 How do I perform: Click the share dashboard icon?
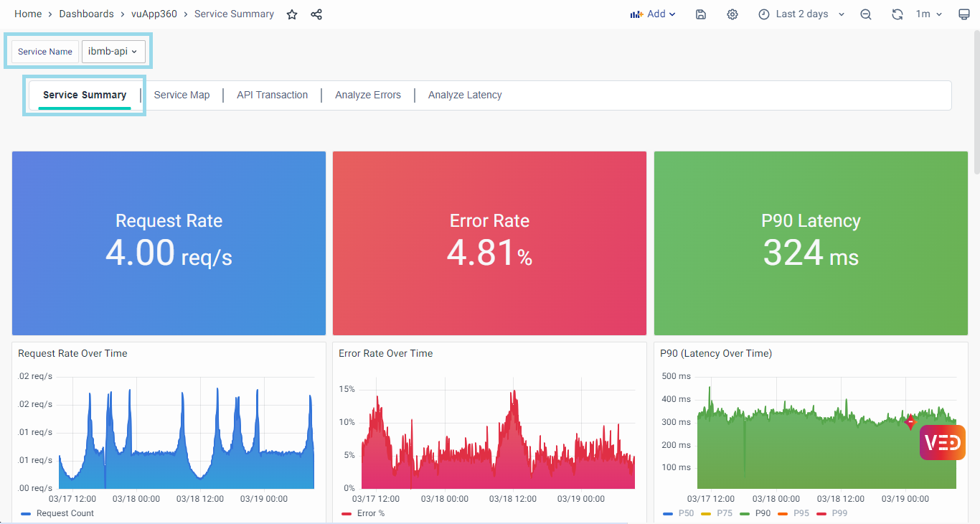[x=316, y=14]
